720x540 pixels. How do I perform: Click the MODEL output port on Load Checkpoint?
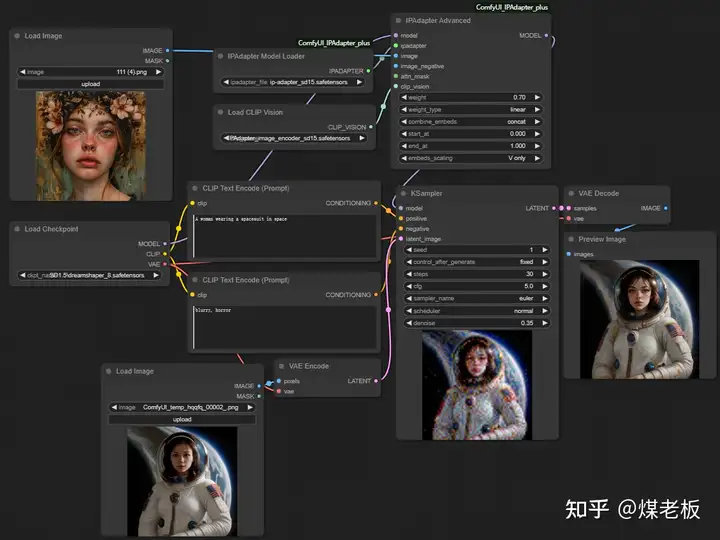click(x=165, y=244)
